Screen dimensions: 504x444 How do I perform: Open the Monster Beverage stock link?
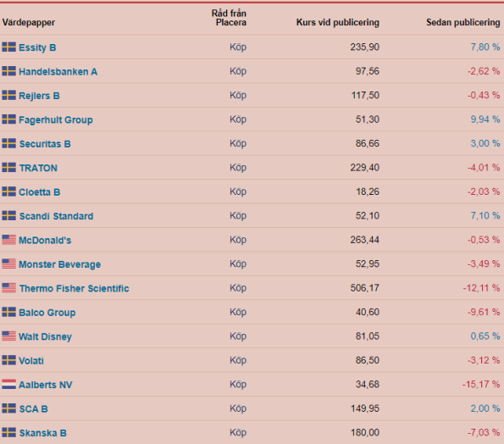[x=60, y=264]
